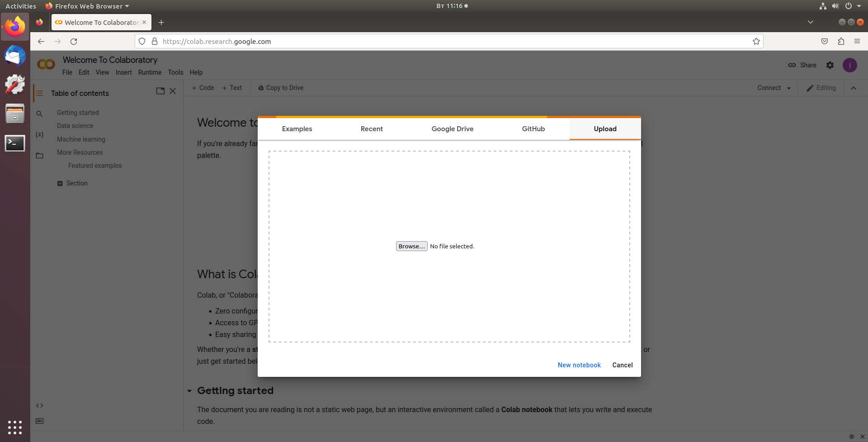This screenshot has width=868, height=442.
Task: Go to Data science in contents
Action: [75, 126]
